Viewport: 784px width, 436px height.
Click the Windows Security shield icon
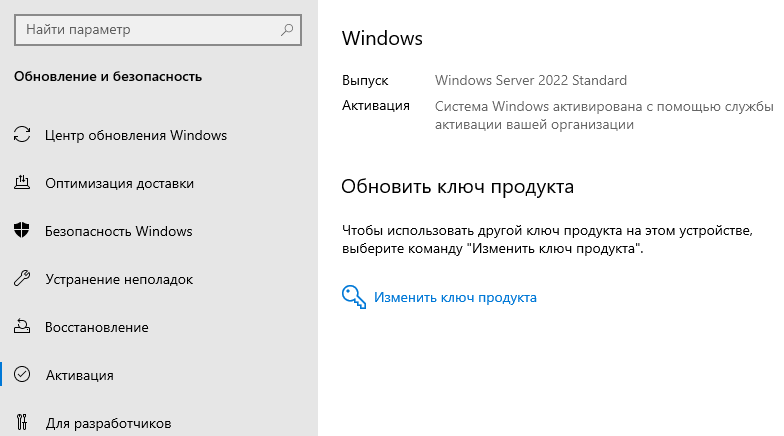[x=22, y=230]
